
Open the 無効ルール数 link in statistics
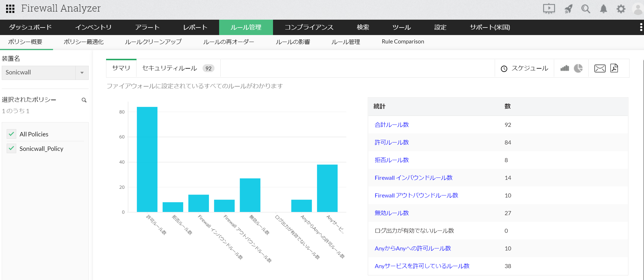tap(392, 213)
